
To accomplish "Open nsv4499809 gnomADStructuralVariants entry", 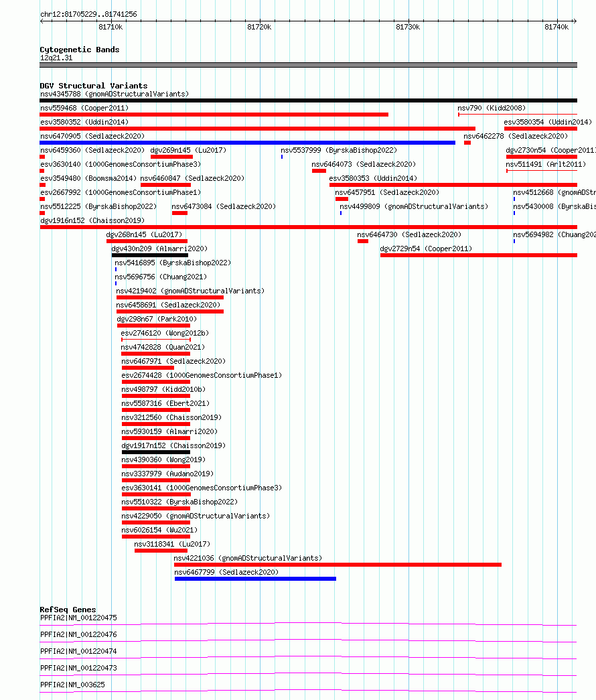I will click(341, 213).
